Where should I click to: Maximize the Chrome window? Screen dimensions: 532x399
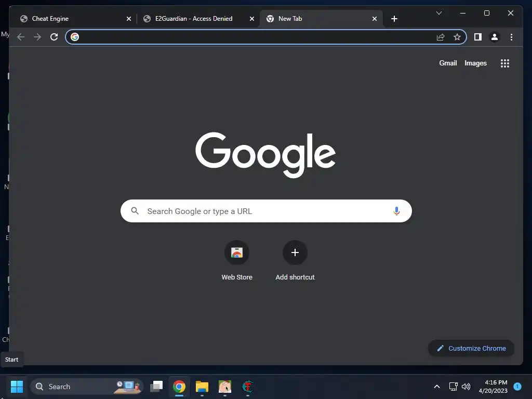(486, 13)
